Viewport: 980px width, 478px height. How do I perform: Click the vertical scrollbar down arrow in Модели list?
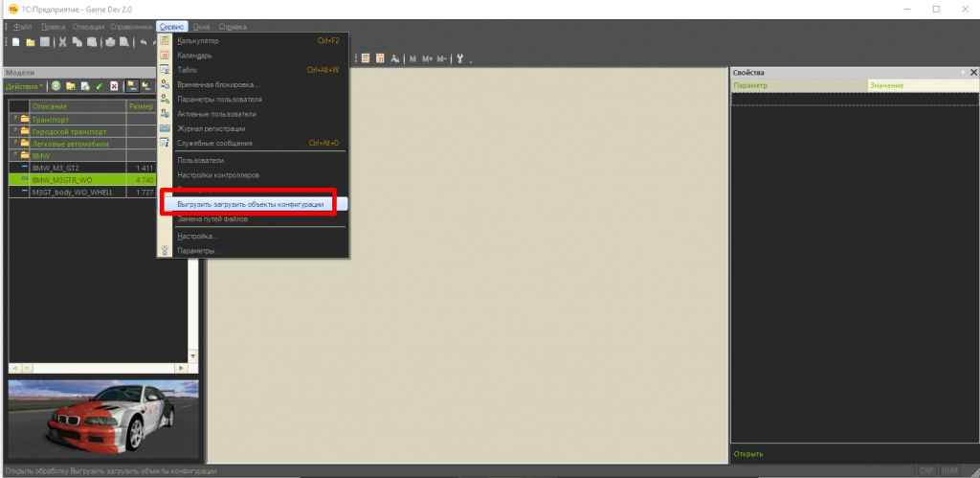(192, 356)
